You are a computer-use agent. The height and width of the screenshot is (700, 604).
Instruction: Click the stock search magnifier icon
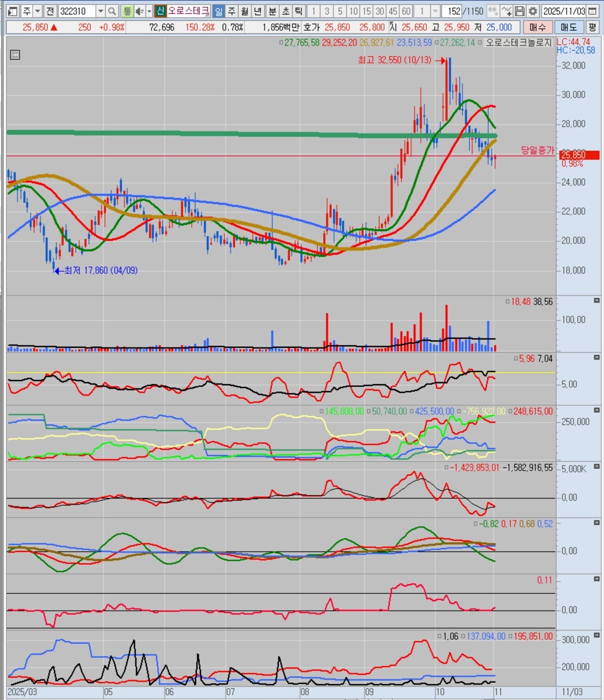click(112, 11)
